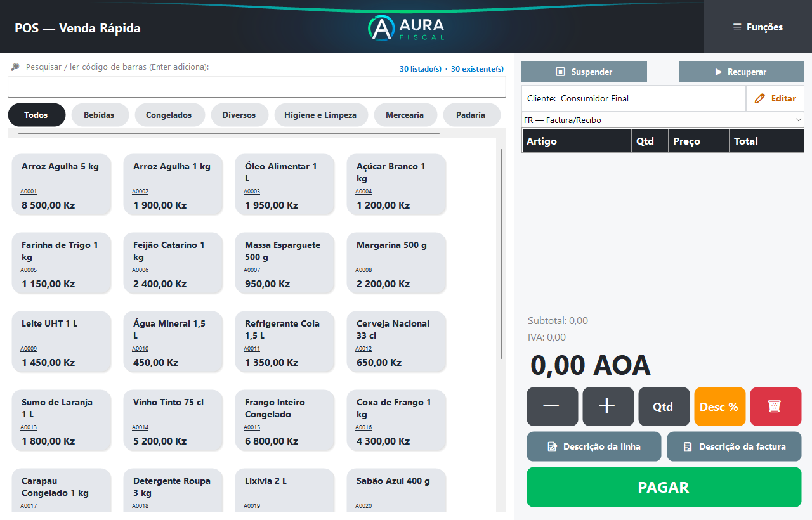Click the product list vertical scrollbar

(501, 254)
